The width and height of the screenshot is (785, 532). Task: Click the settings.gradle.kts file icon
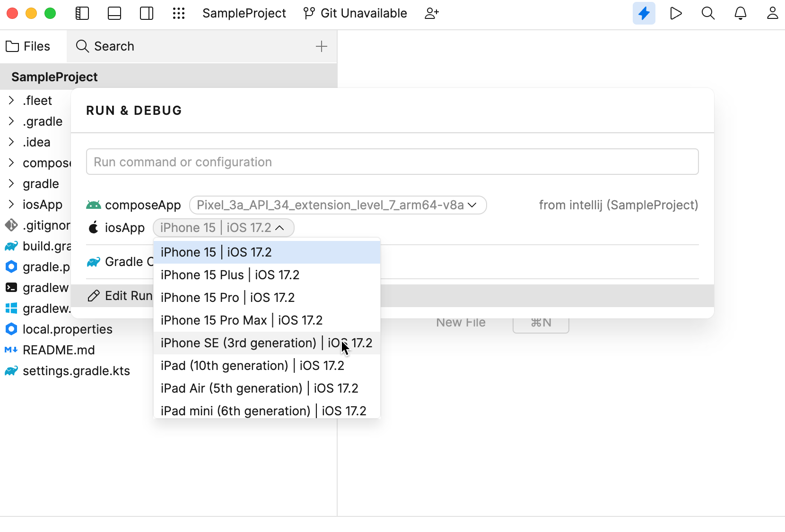[x=11, y=371]
